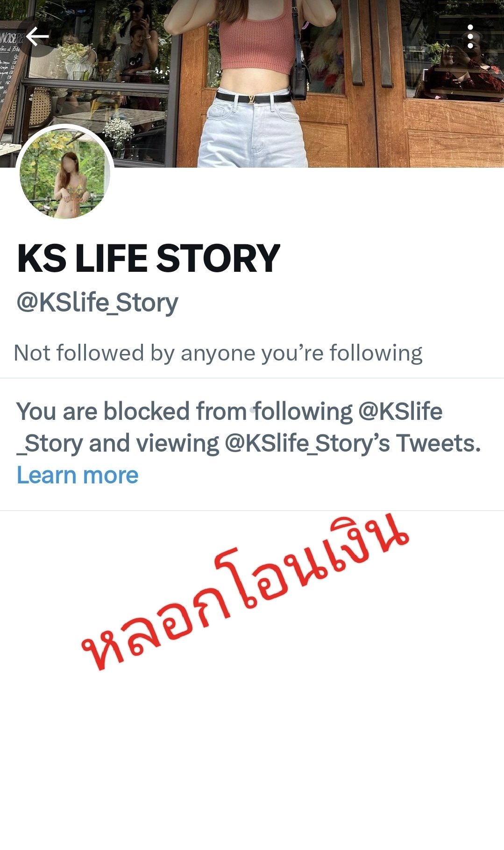Open the three-dot overflow menu

tap(470, 37)
